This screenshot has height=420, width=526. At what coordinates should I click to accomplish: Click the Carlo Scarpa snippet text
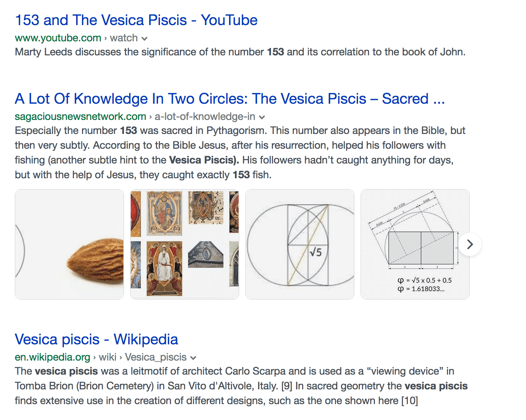click(x=240, y=386)
